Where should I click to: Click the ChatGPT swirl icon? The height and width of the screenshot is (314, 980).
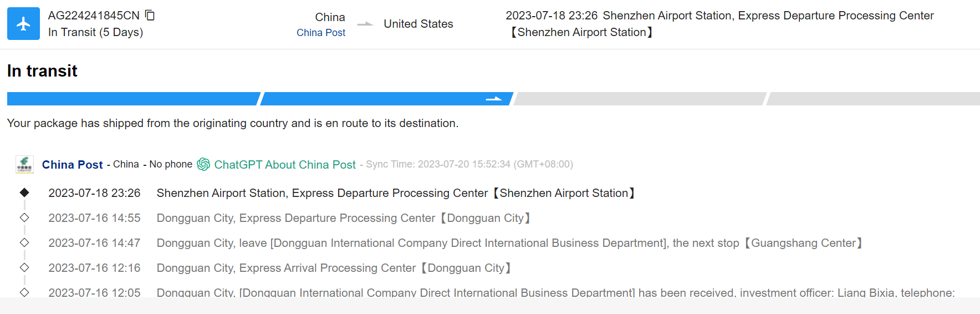tap(203, 164)
